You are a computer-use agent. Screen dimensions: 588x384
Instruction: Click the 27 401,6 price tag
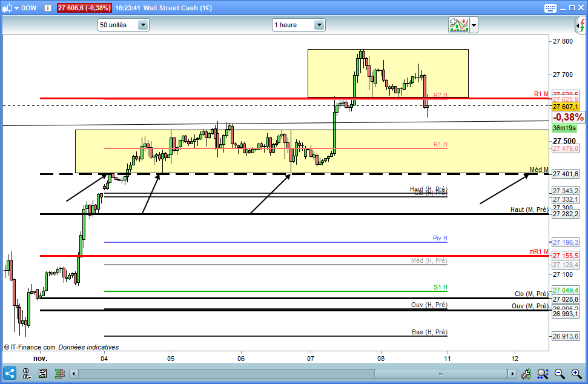click(x=565, y=174)
